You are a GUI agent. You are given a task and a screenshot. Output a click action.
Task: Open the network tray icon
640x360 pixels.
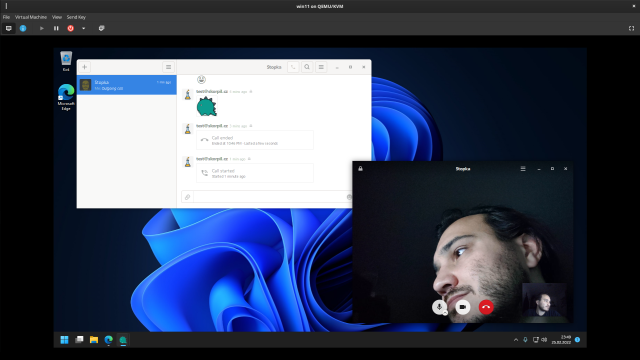pyautogui.click(x=536, y=340)
